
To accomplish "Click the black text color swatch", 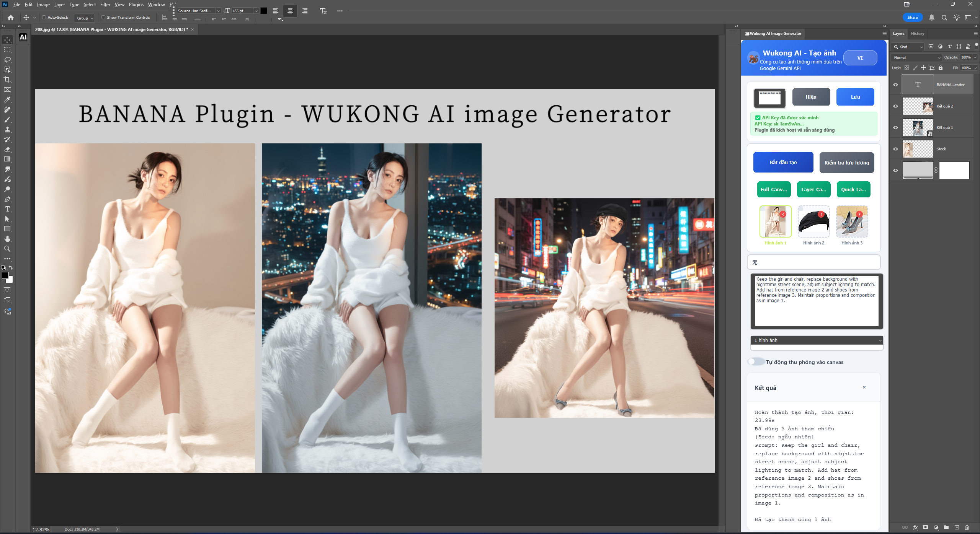I will (264, 11).
